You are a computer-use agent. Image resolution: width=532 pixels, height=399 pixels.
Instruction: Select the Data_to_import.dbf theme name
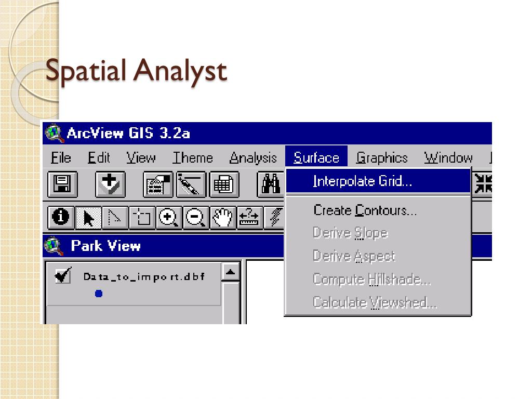tap(144, 277)
